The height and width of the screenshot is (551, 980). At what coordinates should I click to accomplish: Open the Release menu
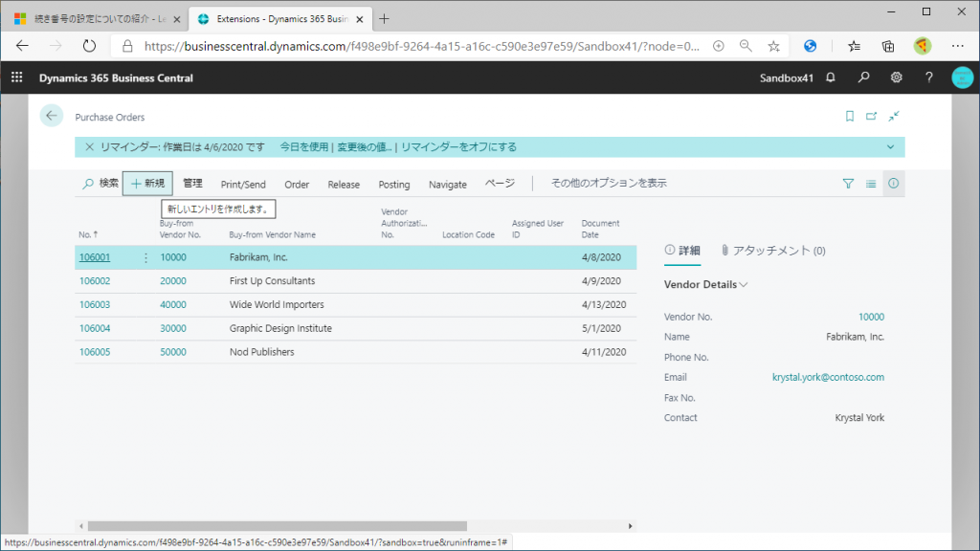coord(344,185)
